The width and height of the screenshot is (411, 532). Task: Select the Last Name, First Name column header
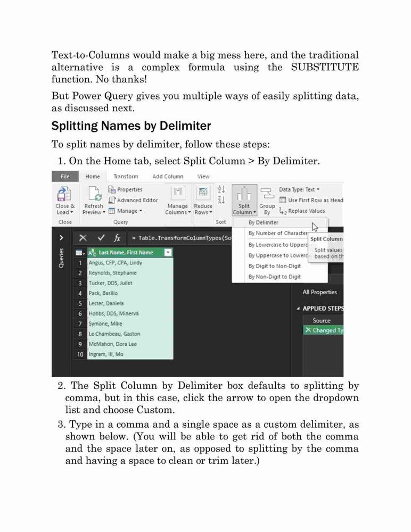[130, 252]
